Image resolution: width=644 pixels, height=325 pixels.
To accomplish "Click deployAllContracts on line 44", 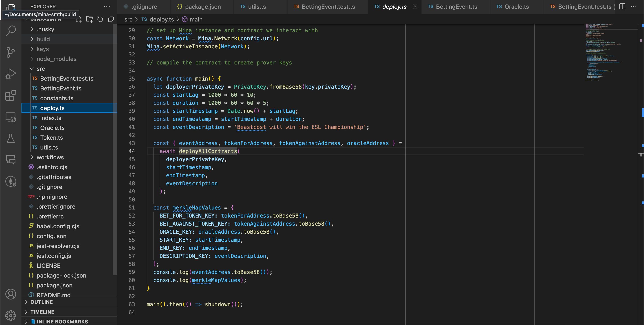I will point(208,151).
